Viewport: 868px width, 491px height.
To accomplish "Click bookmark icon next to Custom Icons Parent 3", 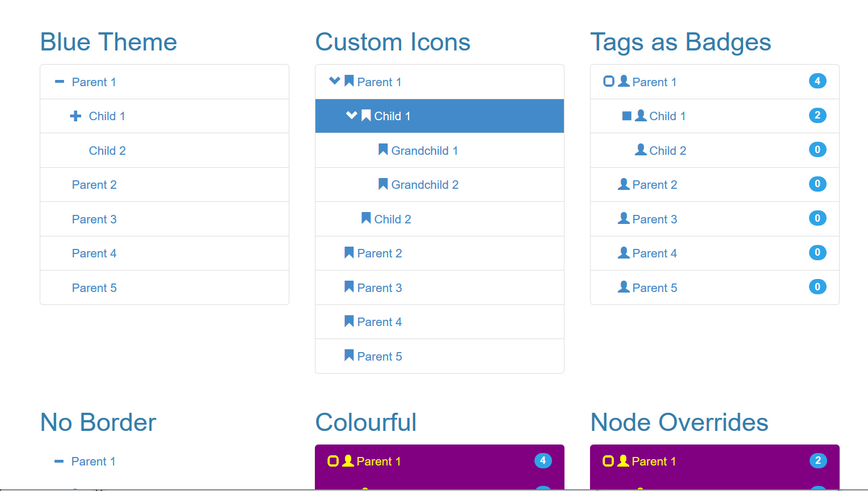I will point(349,287).
